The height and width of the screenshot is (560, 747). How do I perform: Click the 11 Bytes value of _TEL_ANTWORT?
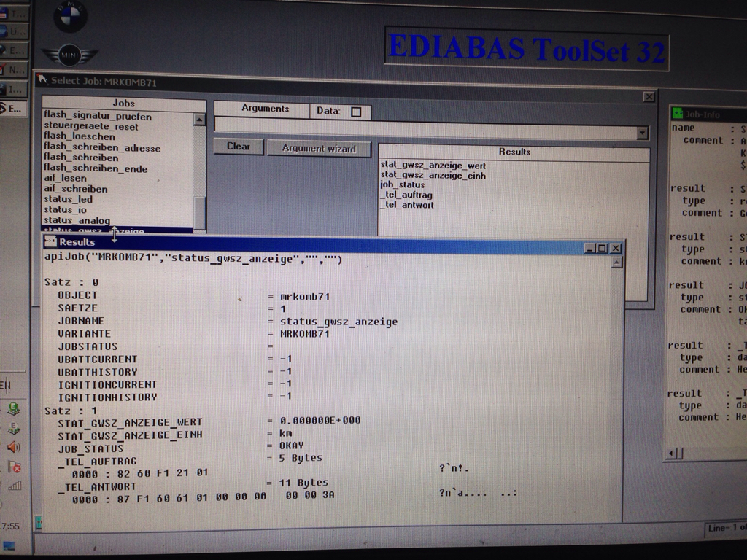[x=303, y=483]
